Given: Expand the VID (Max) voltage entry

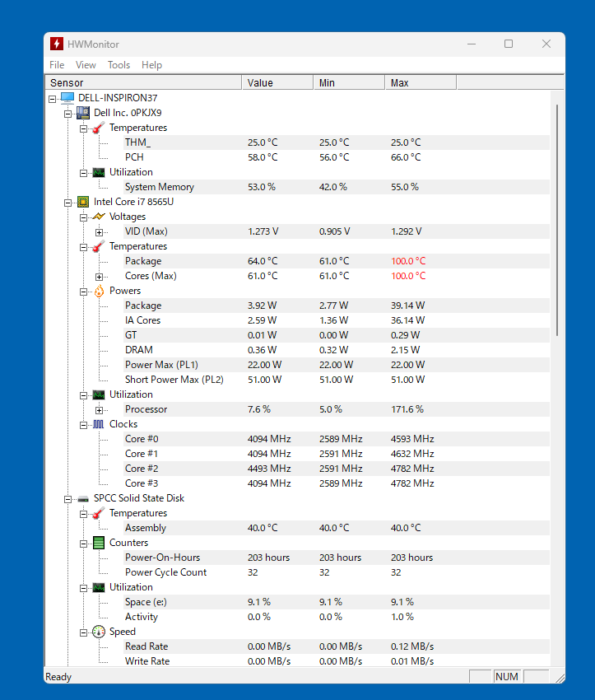Looking at the screenshot, I should (99, 232).
